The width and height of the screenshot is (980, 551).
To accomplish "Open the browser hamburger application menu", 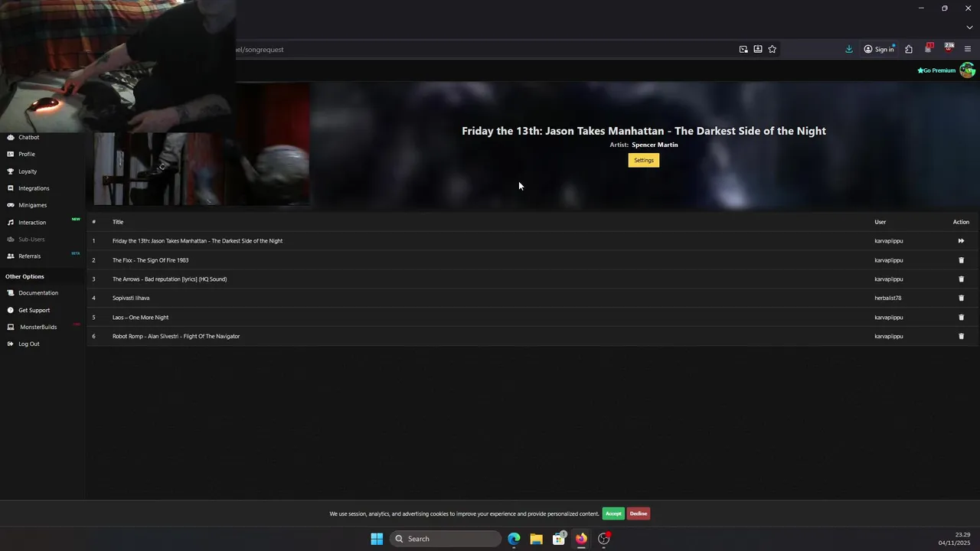I will click(x=968, y=49).
